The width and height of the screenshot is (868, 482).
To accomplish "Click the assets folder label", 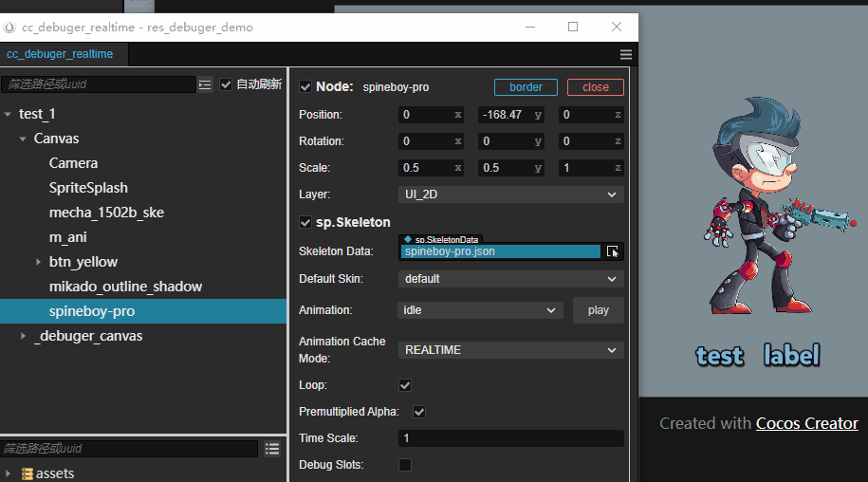I will click(55, 473).
